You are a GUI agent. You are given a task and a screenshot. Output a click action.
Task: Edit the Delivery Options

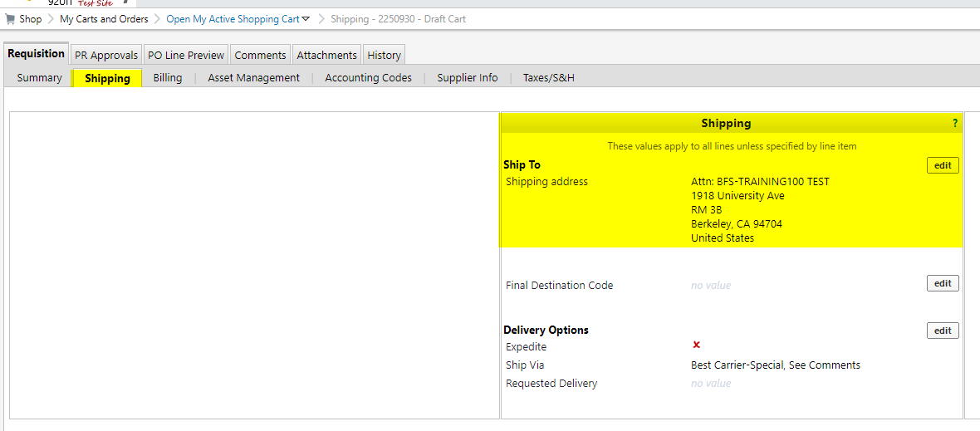[x=943, y=331]
